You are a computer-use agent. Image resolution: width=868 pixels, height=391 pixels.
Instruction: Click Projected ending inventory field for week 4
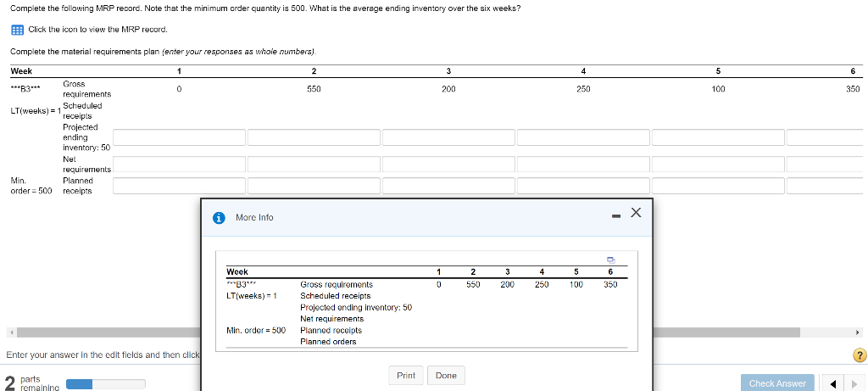point(583,137)
